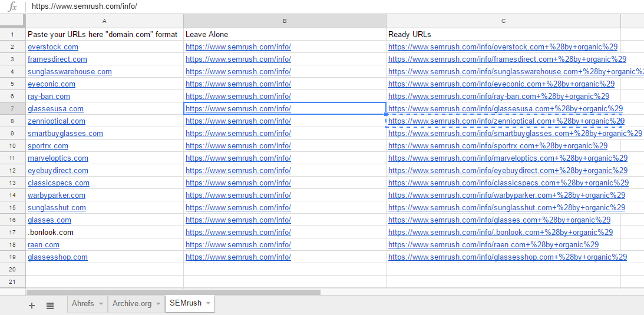Screen dimensions: 644x315
Task: Click smartbuyglasses.com cell link
Action: (x=65, y=133)
